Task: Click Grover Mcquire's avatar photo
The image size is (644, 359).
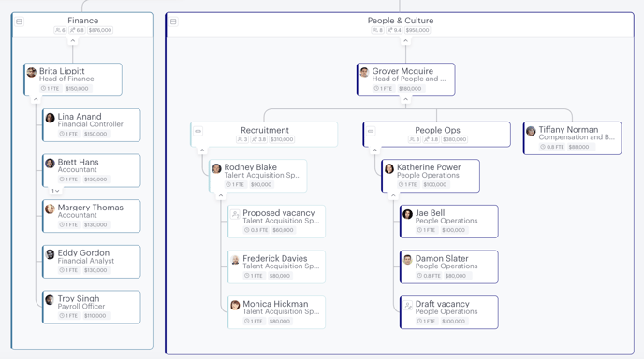Action: coord(364,73)
